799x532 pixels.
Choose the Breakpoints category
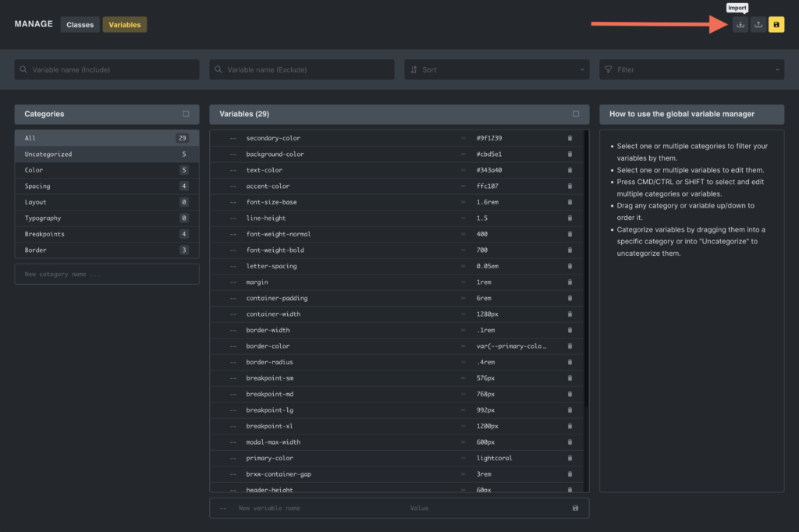pyautogui.click(x=106, y=234)
